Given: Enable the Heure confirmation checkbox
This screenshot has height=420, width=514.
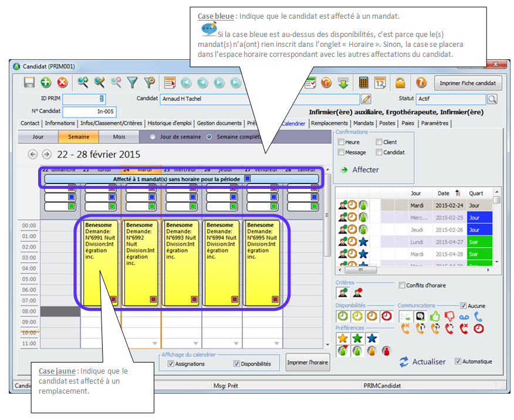Looking at the screenshot, I should click(x=341, y=142).
